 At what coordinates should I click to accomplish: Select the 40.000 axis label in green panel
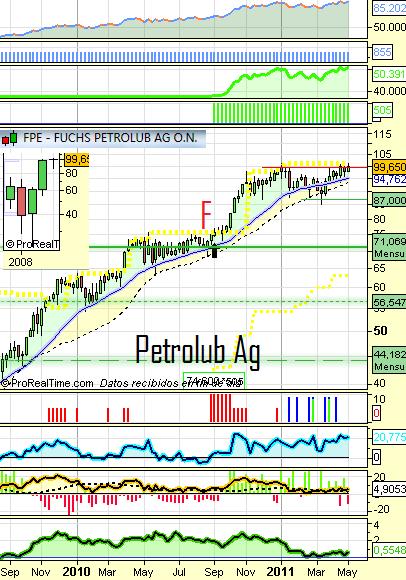click(x=389, y=91)
